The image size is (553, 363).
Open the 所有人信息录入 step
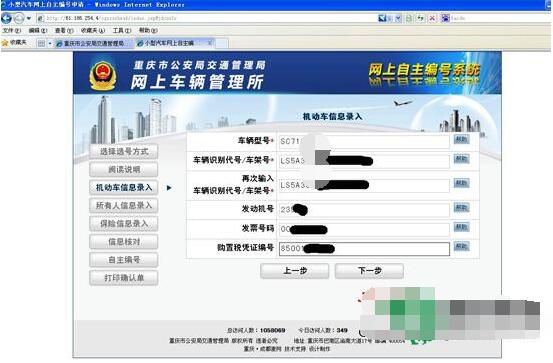[124, 205]
